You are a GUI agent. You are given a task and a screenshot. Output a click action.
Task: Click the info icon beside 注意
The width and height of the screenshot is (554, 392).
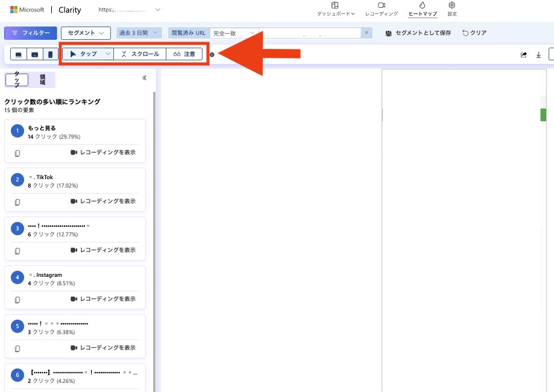[x=212, y=54]
